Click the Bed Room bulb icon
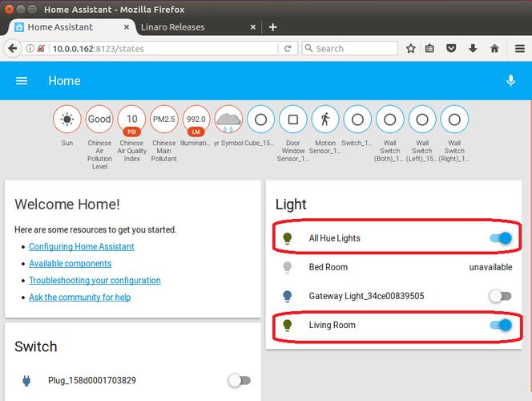 [288, 267]
